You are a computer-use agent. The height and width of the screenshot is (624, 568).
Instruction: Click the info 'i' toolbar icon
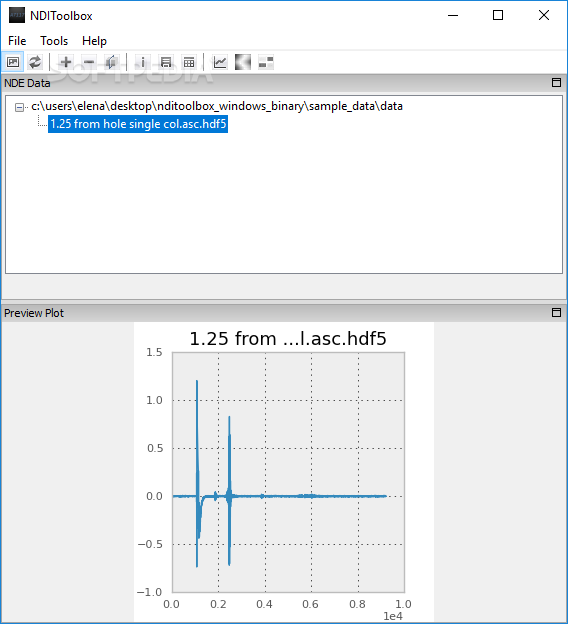tap(142, 62)
